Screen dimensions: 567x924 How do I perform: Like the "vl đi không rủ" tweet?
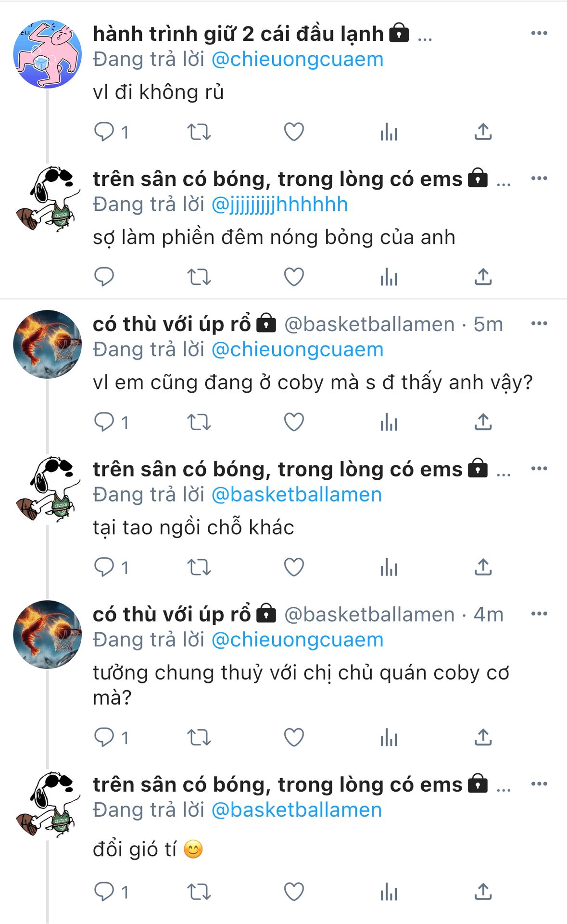[294, 132]
